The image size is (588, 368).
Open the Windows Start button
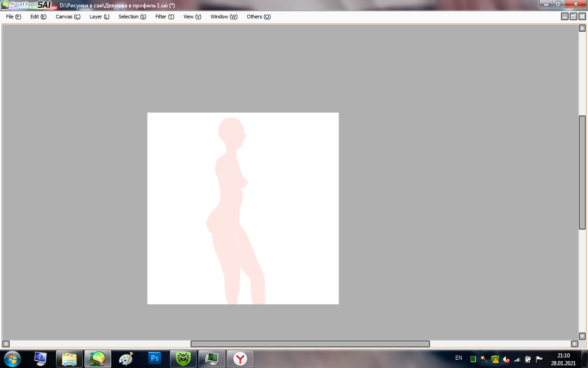click(11, 358)
